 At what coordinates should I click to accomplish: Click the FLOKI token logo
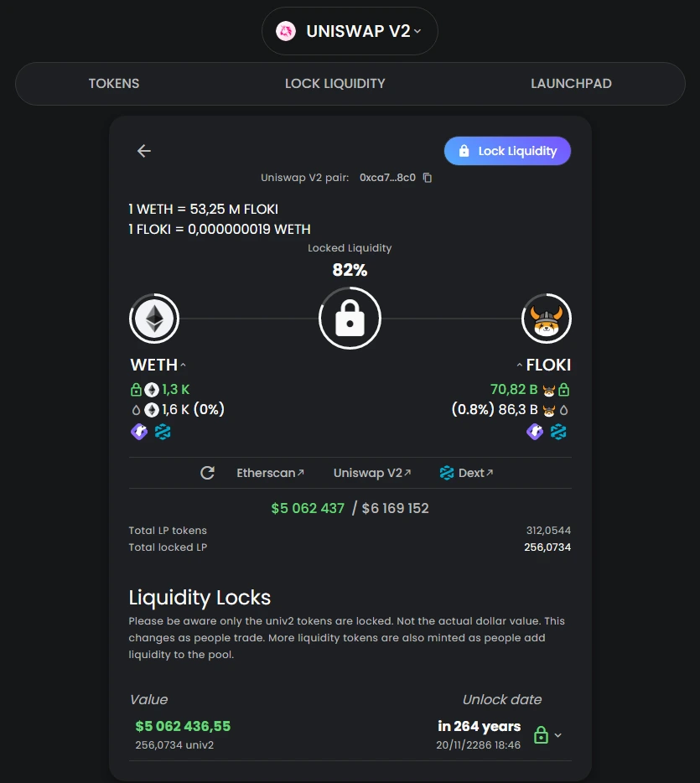(547, 319)
